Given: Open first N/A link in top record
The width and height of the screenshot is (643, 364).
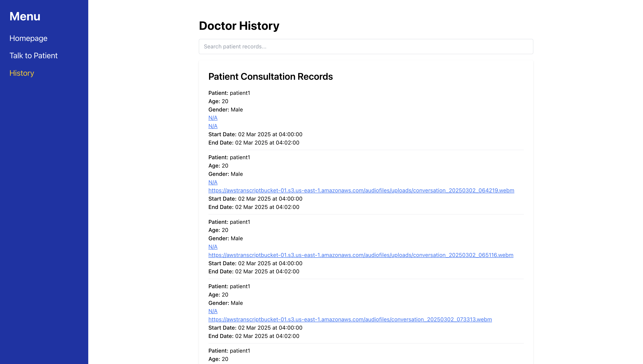Looking at the screenshot, I should pos(213,118).
